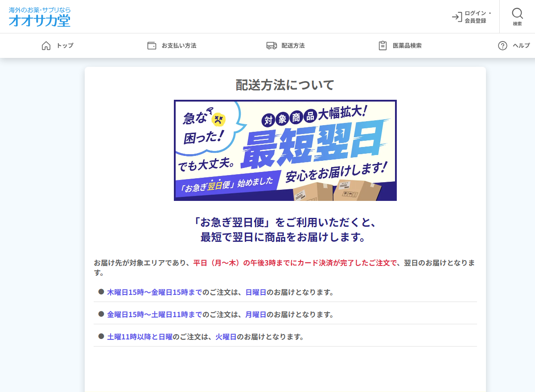Go to トップ menu item
Screen dimensions: 535x392
click(x=65, y=45)
